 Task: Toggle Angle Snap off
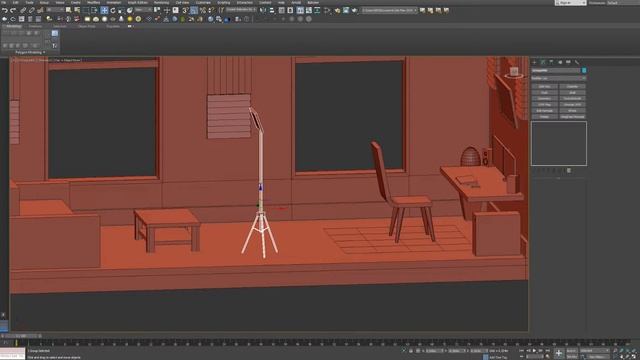[194, 10]
